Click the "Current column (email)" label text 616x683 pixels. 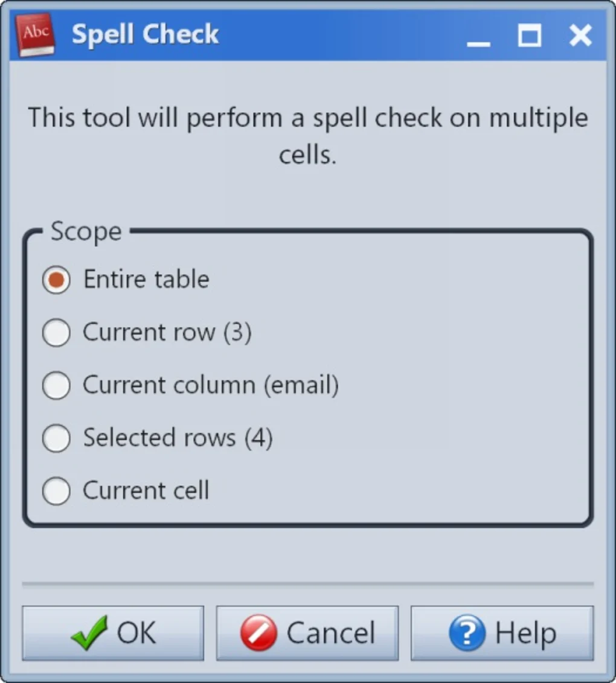coord(210,385)
